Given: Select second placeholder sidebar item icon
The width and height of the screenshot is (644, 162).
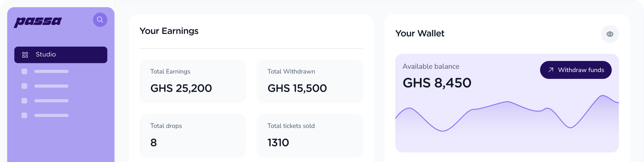Looking at the screenshot, I should (24, 86).
